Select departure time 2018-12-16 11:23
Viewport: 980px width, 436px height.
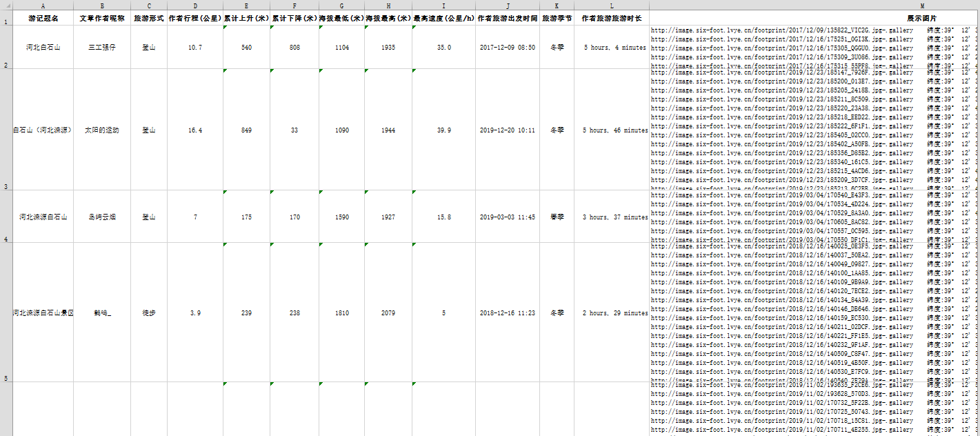[x=508, y=313]
